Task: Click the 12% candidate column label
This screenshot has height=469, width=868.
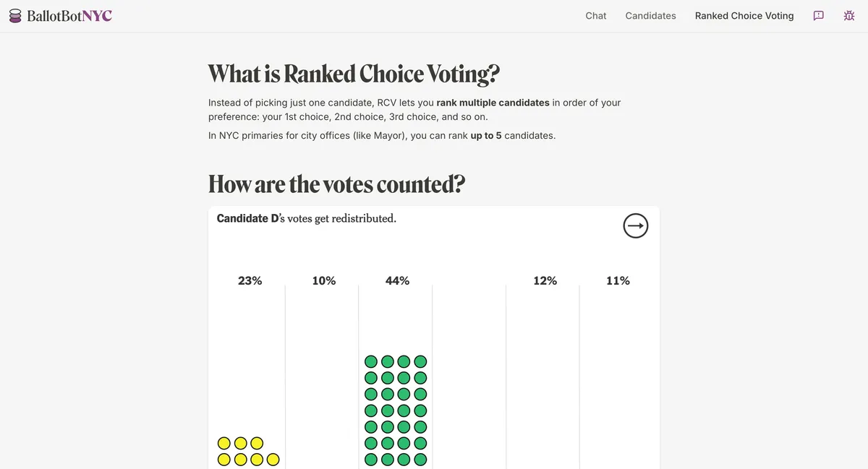Action: point(545,280)
